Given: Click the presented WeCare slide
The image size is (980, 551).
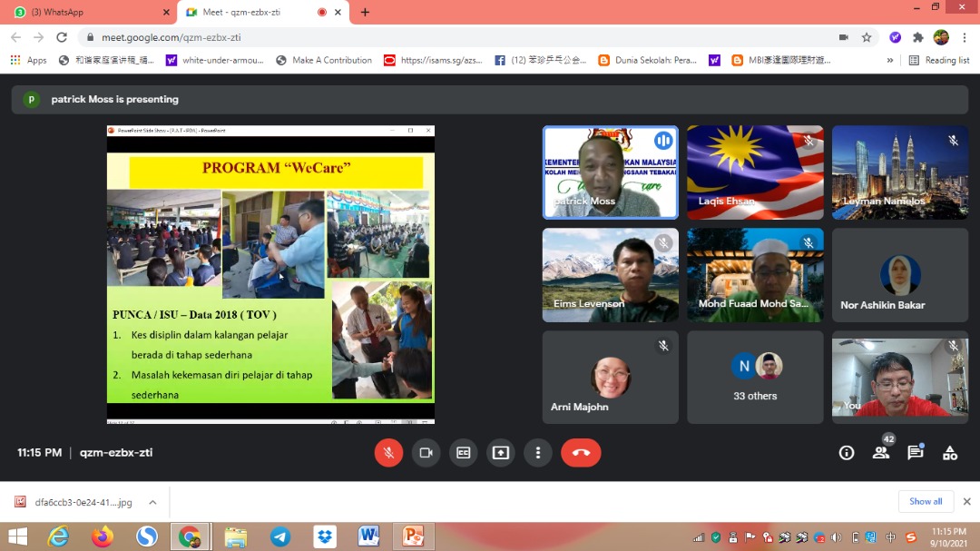Looking at the screenshot, I should pyautogui.click(x=270, y=274).
